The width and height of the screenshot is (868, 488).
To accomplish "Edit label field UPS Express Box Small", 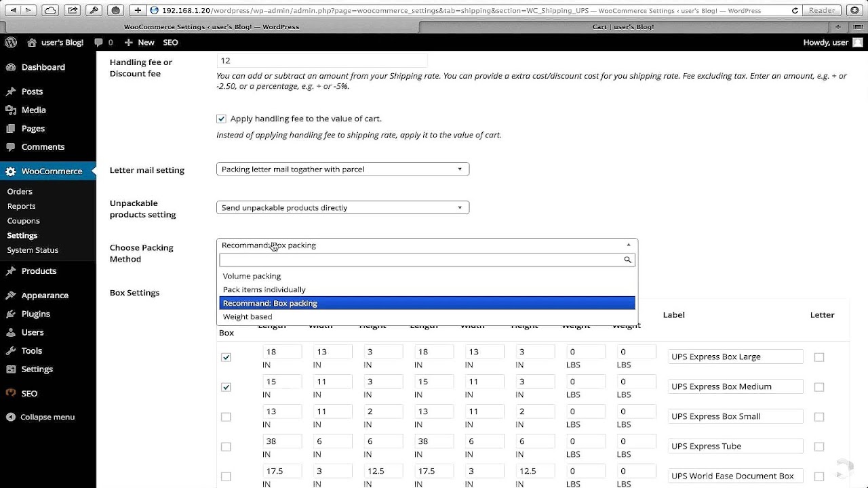I will click(x=735, y=416).
